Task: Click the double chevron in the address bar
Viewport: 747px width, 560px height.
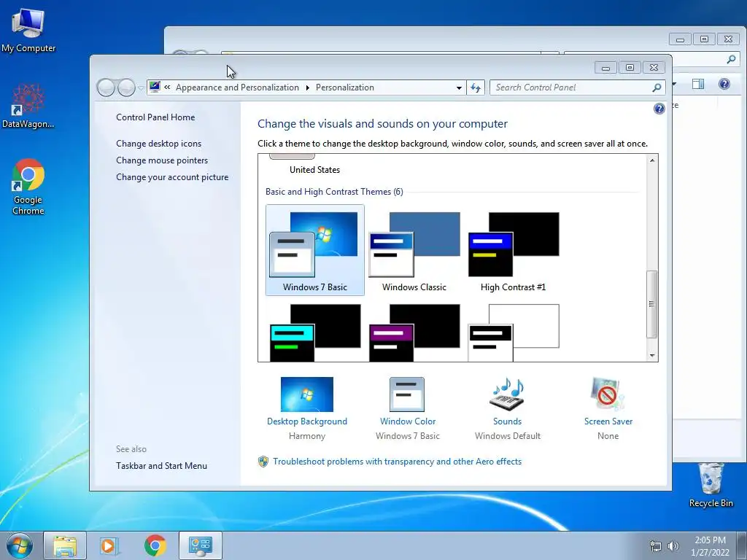Action: (x=167, y=87)
